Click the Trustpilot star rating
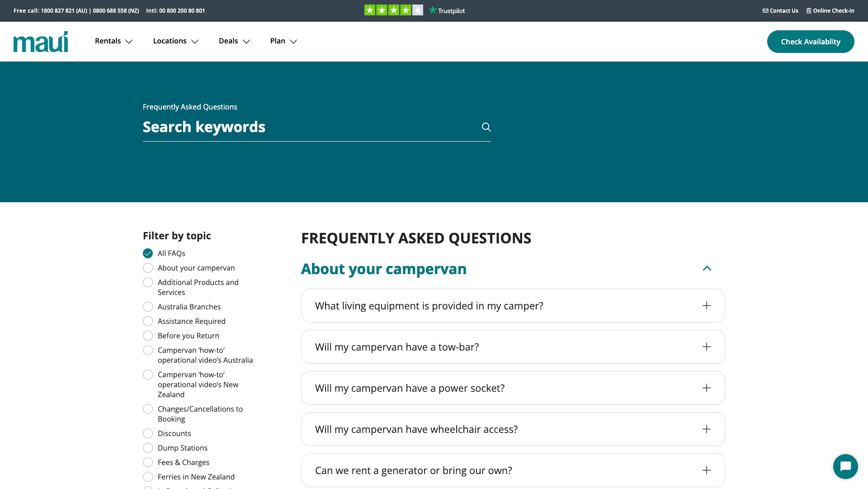868x489 pixels. 394,10
